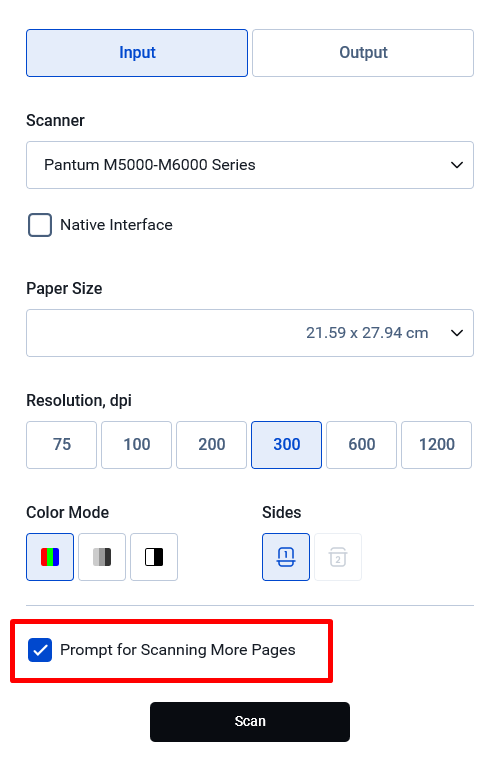Set resolution to 1200 dpi
This screenshot has height=771, width=504.
(x=437, y=445)
